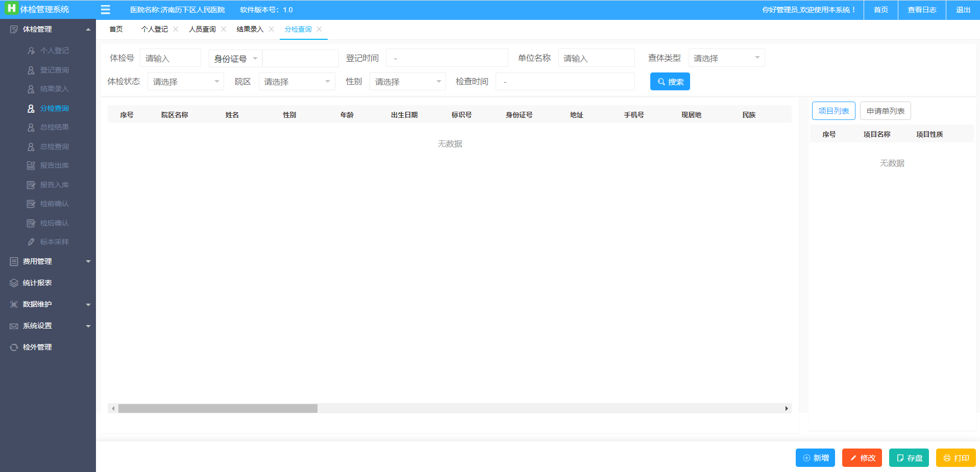Click the horizontal scrollbar thumb of the table
This screenshot has width=980, height=472.
coord(217,409)
